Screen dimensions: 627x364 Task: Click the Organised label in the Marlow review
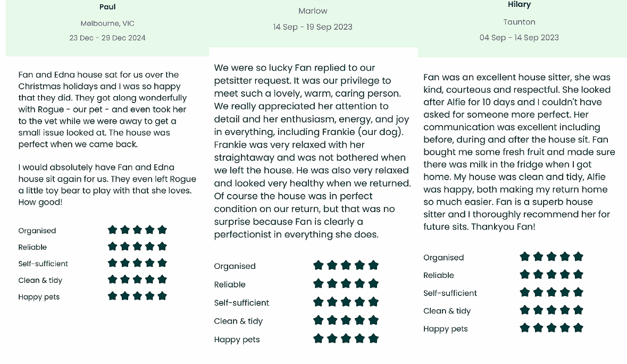click(235, 266)
